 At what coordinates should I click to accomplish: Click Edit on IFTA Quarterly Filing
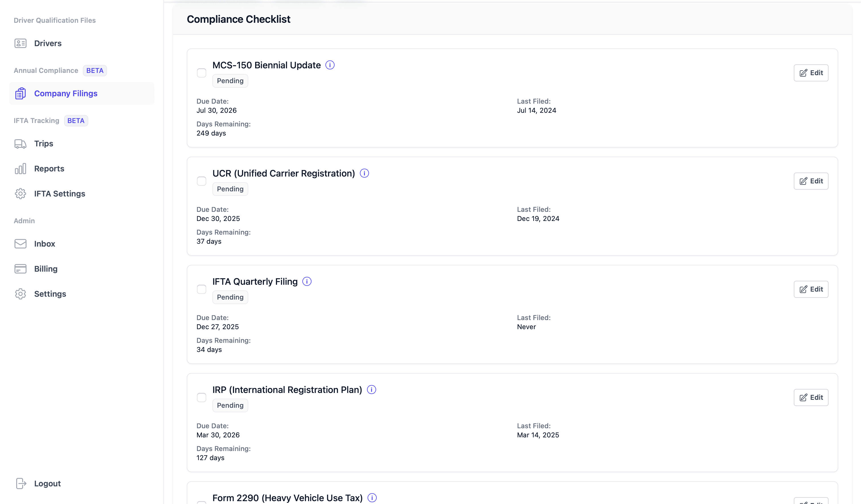(811, 289)
